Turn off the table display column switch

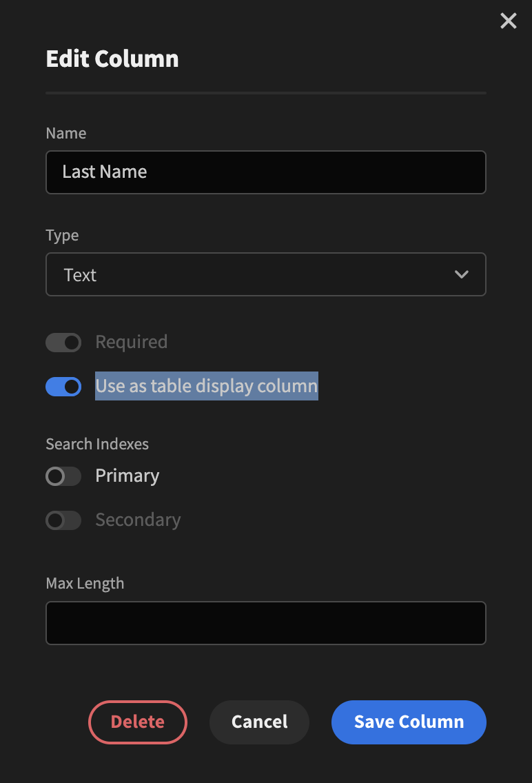pos(63,387)
